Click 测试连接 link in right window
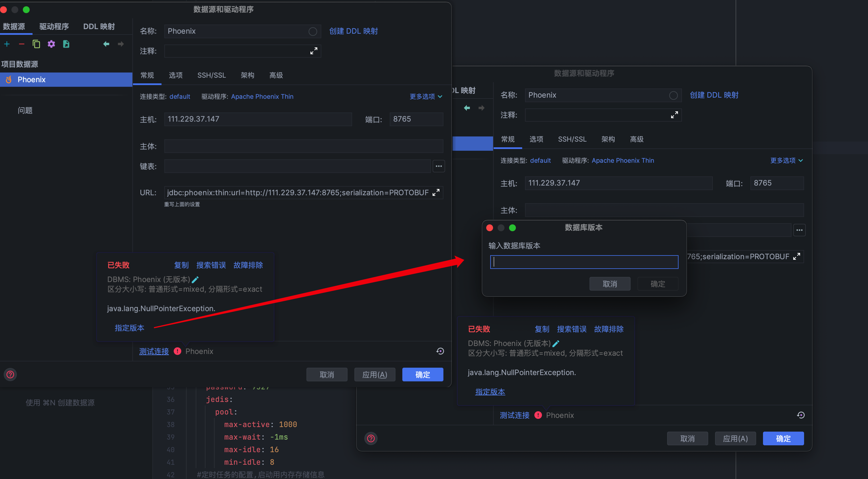The width and height of the screenshot is (868, 479). 514,415
